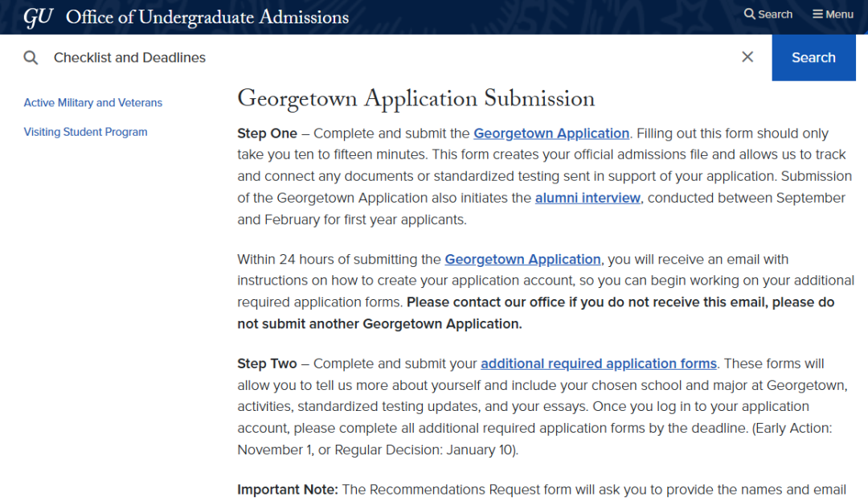Open the alumni interview link
The image size is (868, 501).
(588, 198)
